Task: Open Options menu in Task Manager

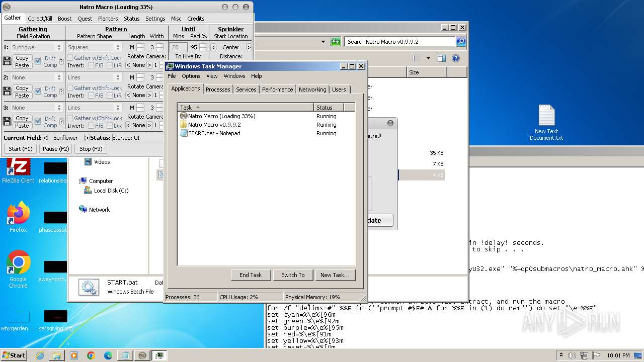Action: [191, 76]
